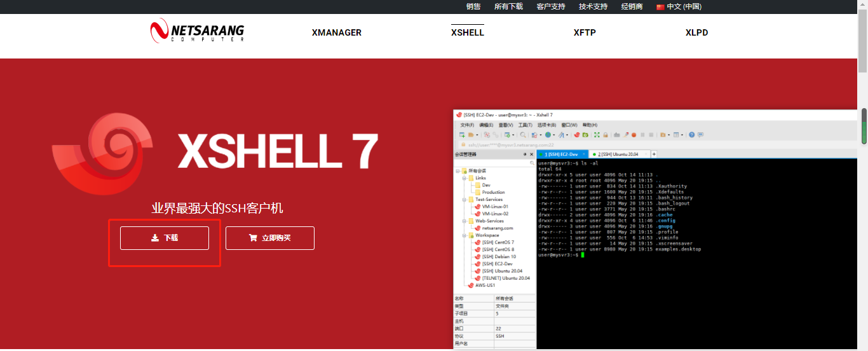Collapse the Workspace folder expander
The width and height of the screenshot is (868, 351).
[x=465, y=235]
